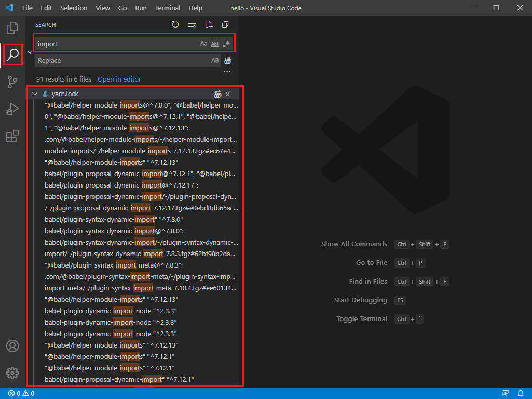The width and height of the screenshot is (532, 399).
Task: Click the feedback icon in status bar
Action: (505, 394)
